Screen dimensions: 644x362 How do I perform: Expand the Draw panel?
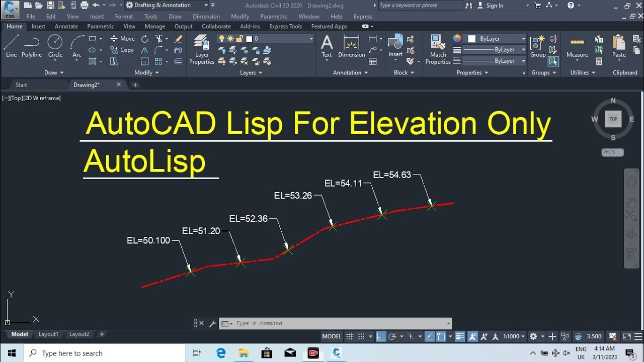[x=54, y=72]
